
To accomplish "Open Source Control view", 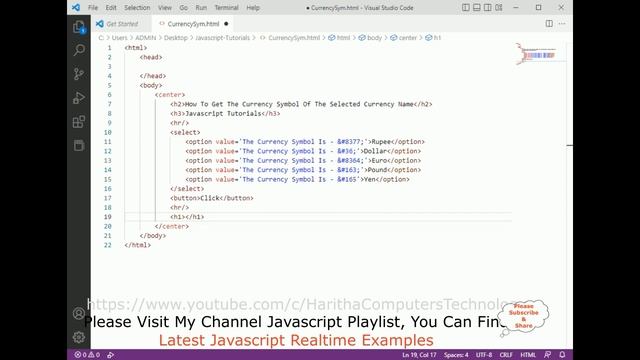I will (x=79, y=74).
